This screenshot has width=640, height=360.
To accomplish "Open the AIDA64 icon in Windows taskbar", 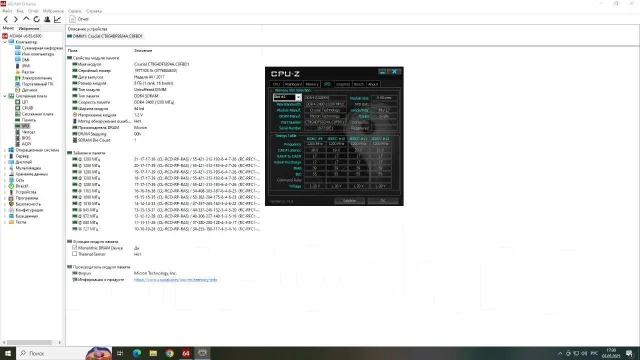I will [186, 353].
